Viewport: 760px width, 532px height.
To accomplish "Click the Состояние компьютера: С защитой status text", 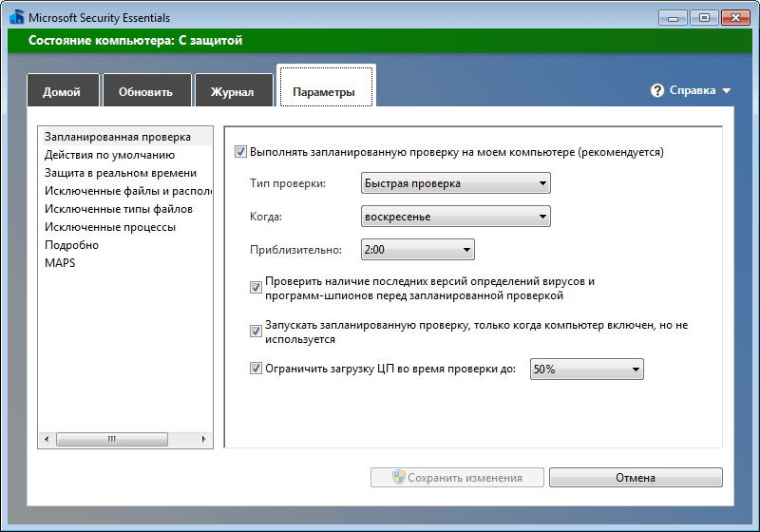I will [135, 40].
